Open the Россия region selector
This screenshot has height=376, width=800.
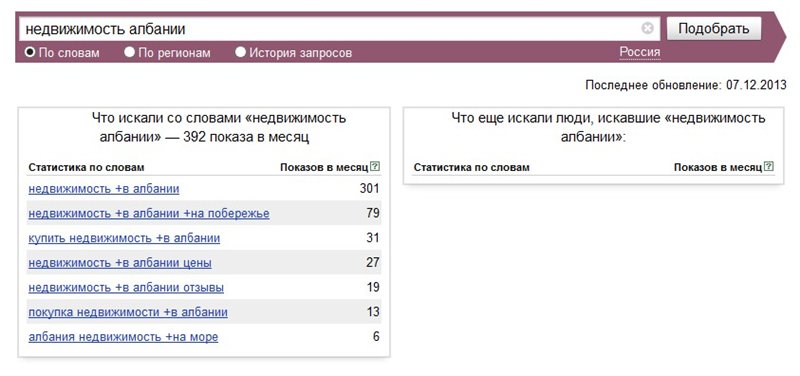(640, 52)
